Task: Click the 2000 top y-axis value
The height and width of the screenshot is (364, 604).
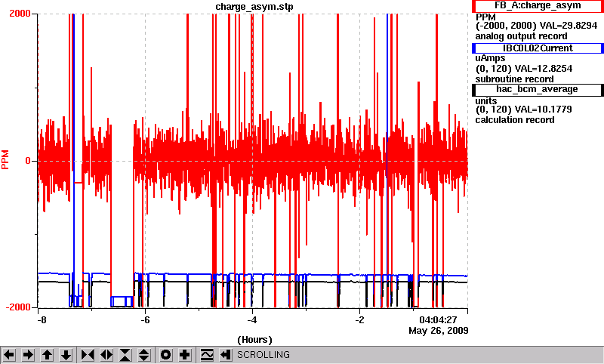Action: point(20,14)
